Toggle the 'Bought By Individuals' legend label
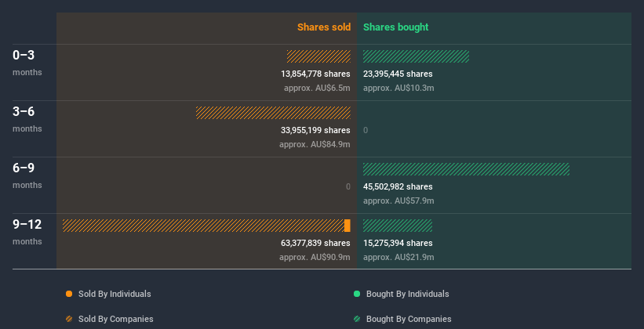The height and width of the screenshot is (329, 644). coord(407,294)
